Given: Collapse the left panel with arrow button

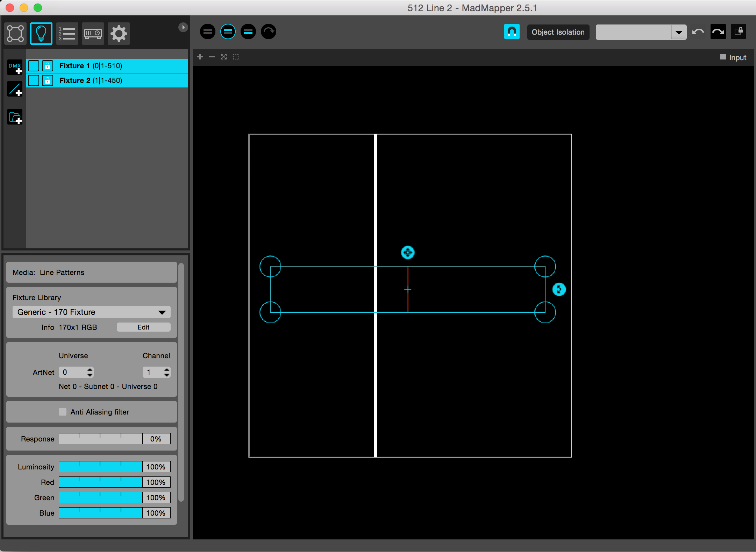Looking at the screenshot, I should [x=183, y=27].
